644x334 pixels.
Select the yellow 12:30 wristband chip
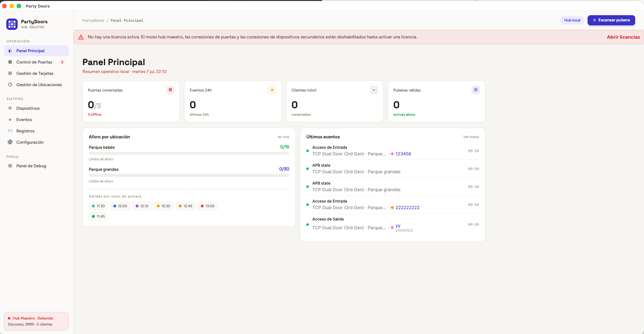point(163,206)
